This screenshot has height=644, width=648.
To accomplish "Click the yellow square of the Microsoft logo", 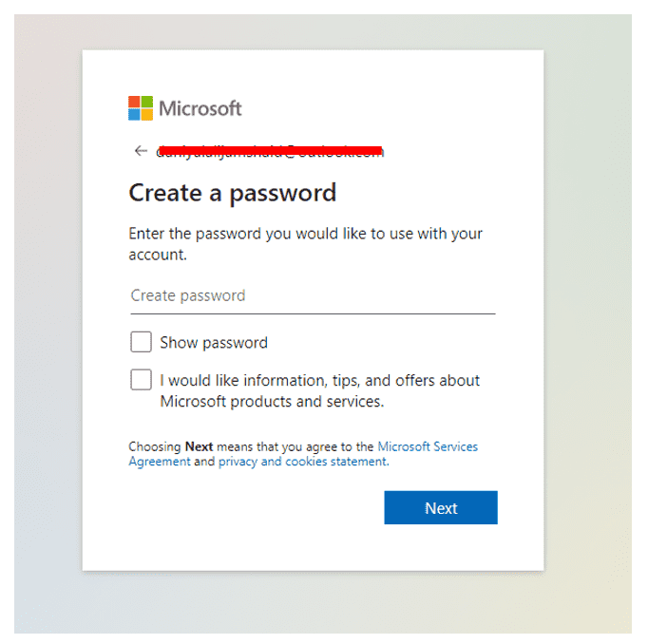I will click(146, 114).
